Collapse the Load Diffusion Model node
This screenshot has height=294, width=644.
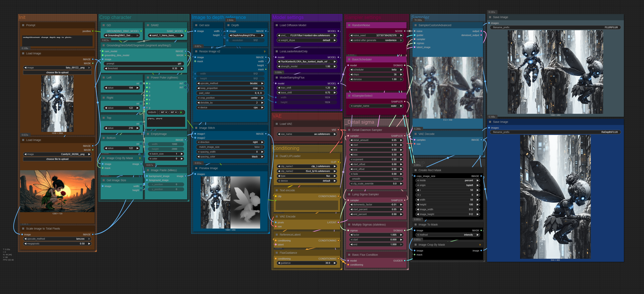point(277,25)
